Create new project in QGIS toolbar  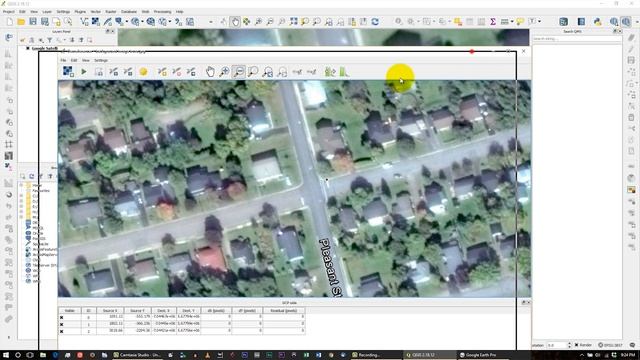[9, 22]
